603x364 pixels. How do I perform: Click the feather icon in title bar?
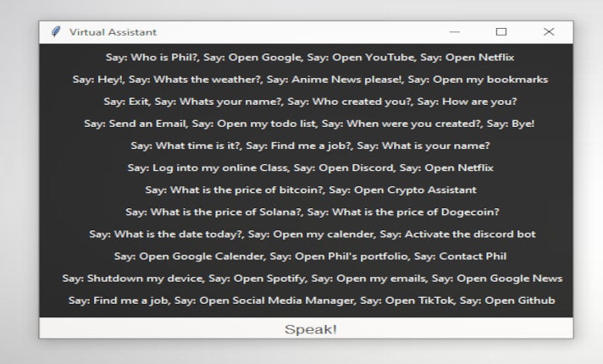pos(56,32)
